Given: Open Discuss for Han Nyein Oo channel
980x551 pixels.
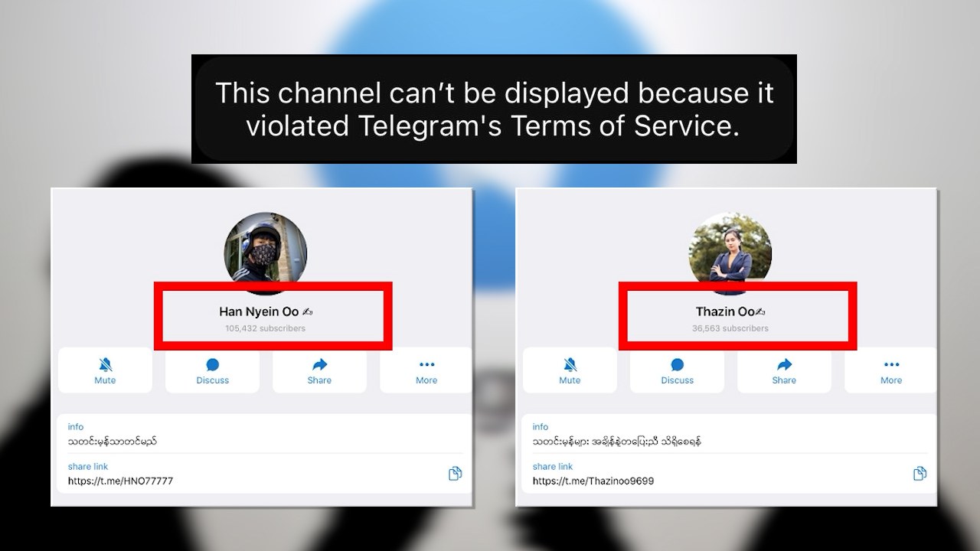Looking at the screenshot, I should click(212, 370).
